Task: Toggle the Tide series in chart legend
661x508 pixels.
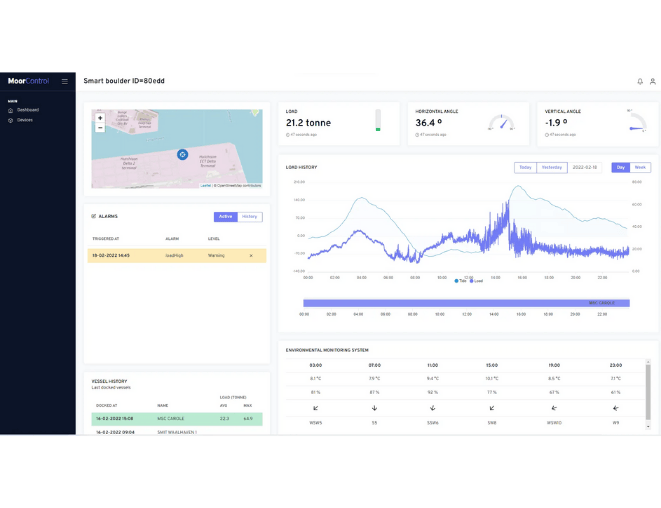Action: click(x=461, y=281)
